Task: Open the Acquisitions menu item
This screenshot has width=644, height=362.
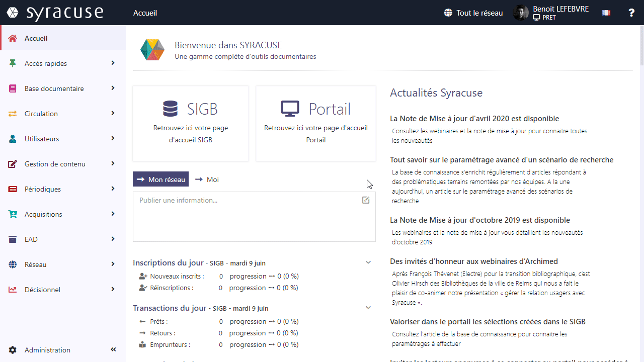Action: click(x=63, y=214)
